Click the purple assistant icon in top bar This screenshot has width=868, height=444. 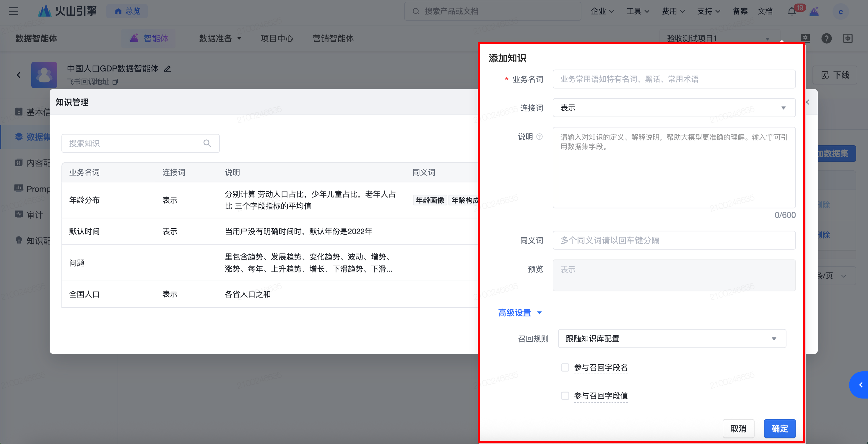(814, 12)
